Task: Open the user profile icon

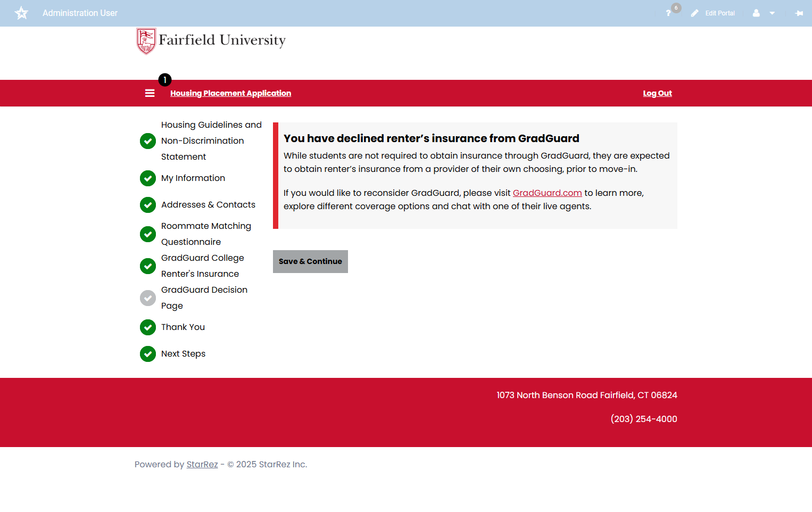Action: point(756,13)
